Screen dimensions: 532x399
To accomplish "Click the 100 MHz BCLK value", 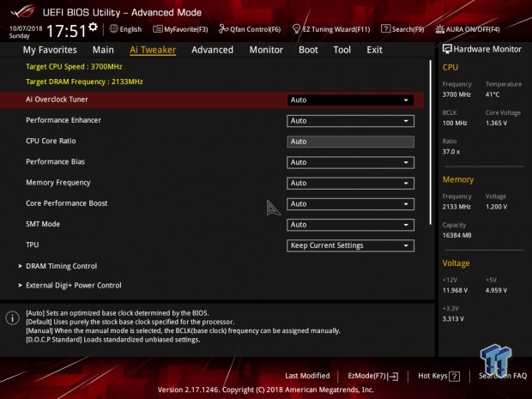I will tap(455, 123).
